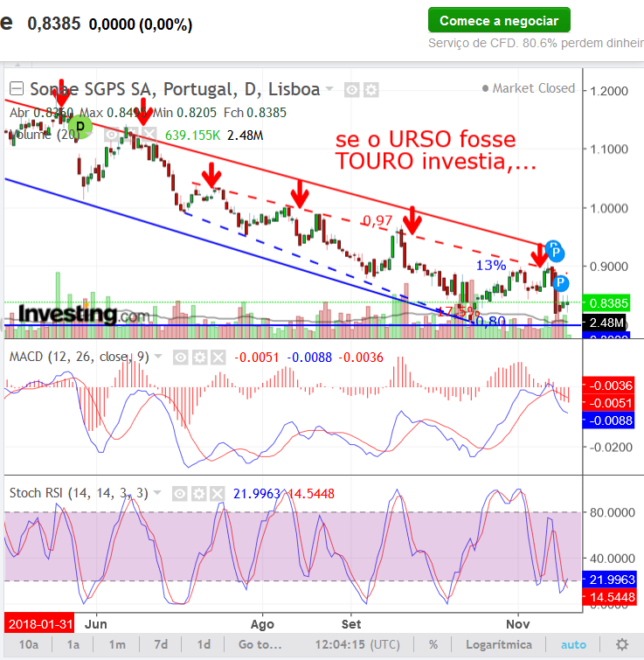This screenshot has height=660, width=644.
Task: Click the lower blue P marker near 0.87
Action: (x=560, y=283)
